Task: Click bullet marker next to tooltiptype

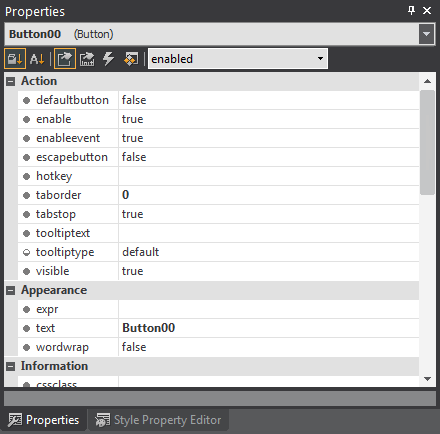Action: (x=26, y=252)
